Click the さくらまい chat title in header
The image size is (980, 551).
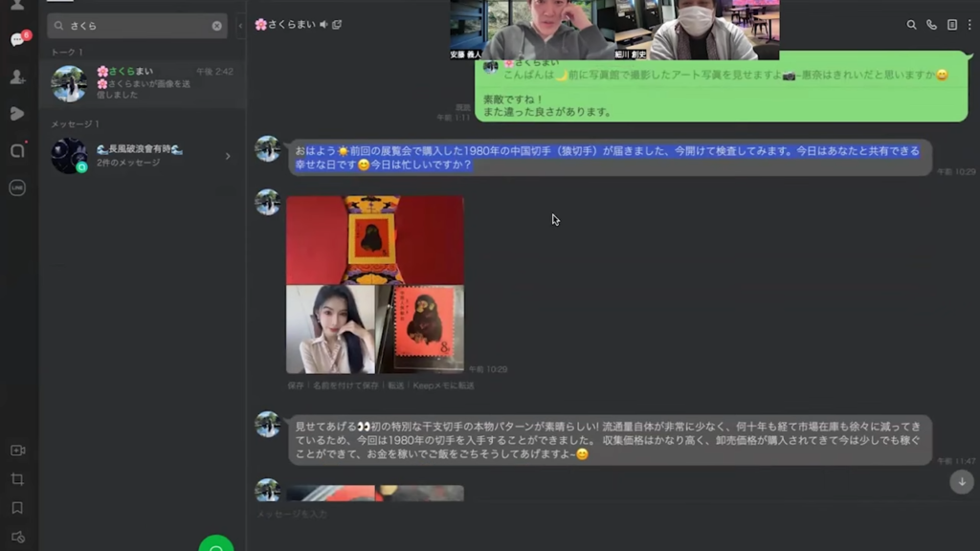286,24
